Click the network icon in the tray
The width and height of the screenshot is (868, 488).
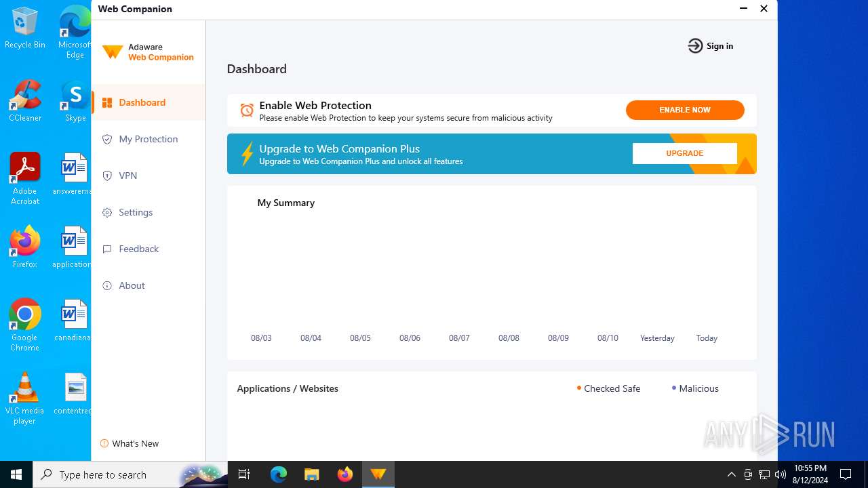[764, 474]
